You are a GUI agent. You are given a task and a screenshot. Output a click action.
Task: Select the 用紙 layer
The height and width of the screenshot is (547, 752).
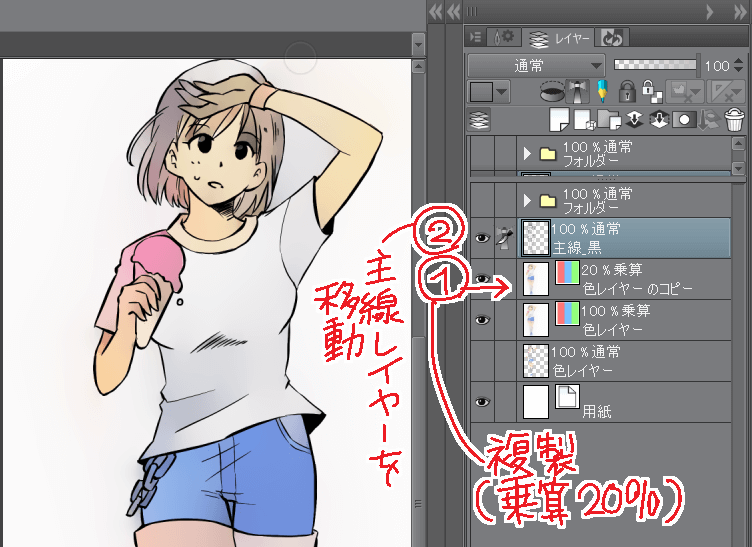[624, 402]
